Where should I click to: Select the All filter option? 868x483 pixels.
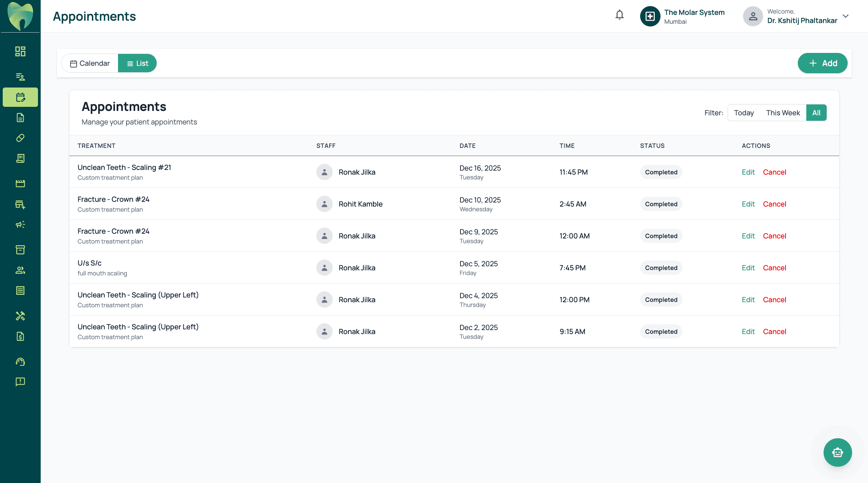tap(816, 113)
